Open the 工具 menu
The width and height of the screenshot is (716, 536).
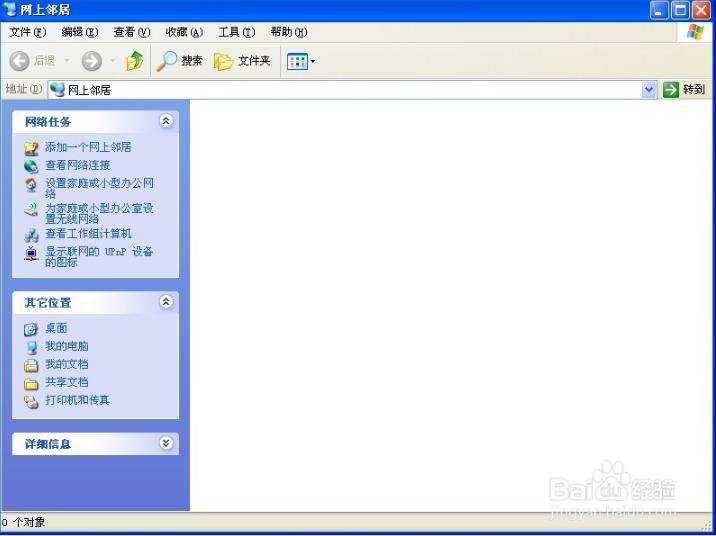[235, 32]
